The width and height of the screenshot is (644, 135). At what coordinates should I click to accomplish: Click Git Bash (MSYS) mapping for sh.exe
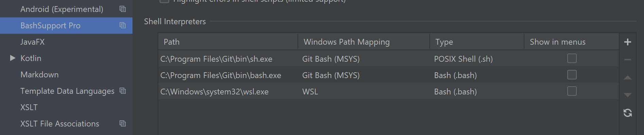[331, 59]
